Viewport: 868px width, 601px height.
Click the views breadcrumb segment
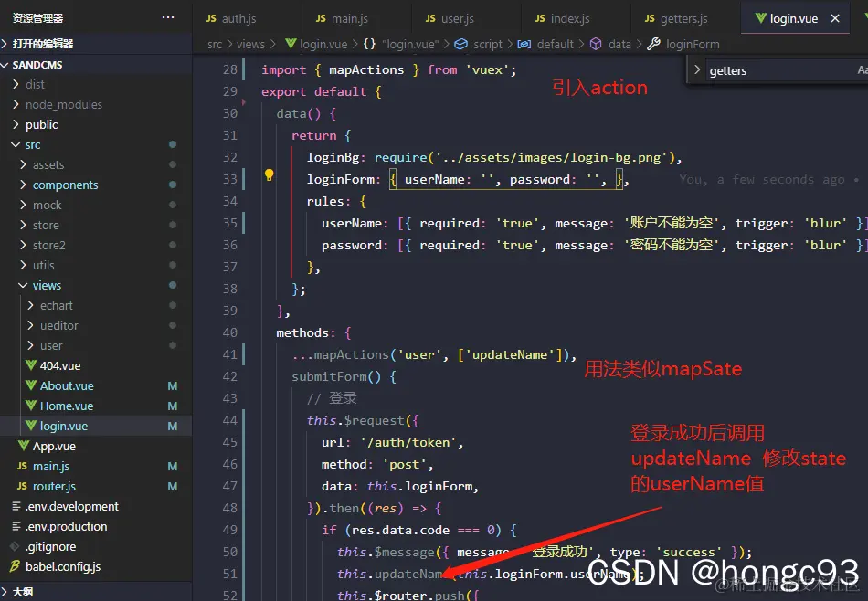tap(250, 44)
